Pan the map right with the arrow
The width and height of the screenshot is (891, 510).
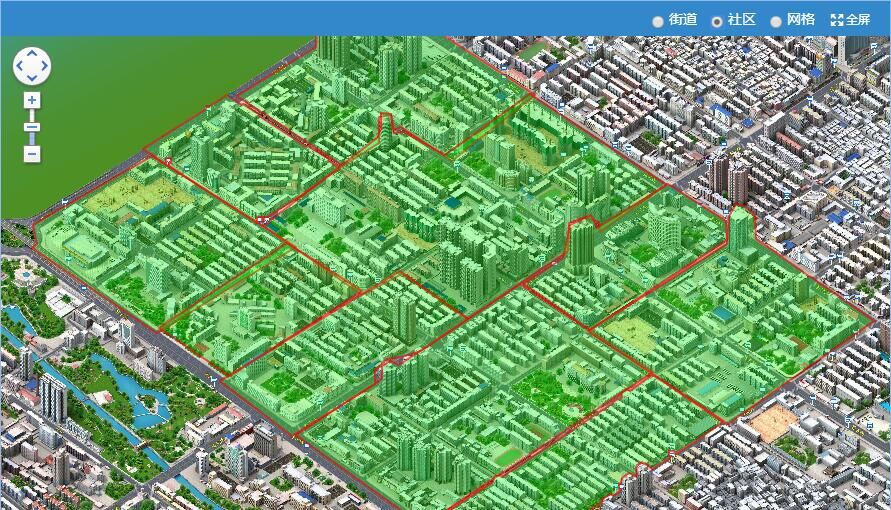click(x=45, y=67)
